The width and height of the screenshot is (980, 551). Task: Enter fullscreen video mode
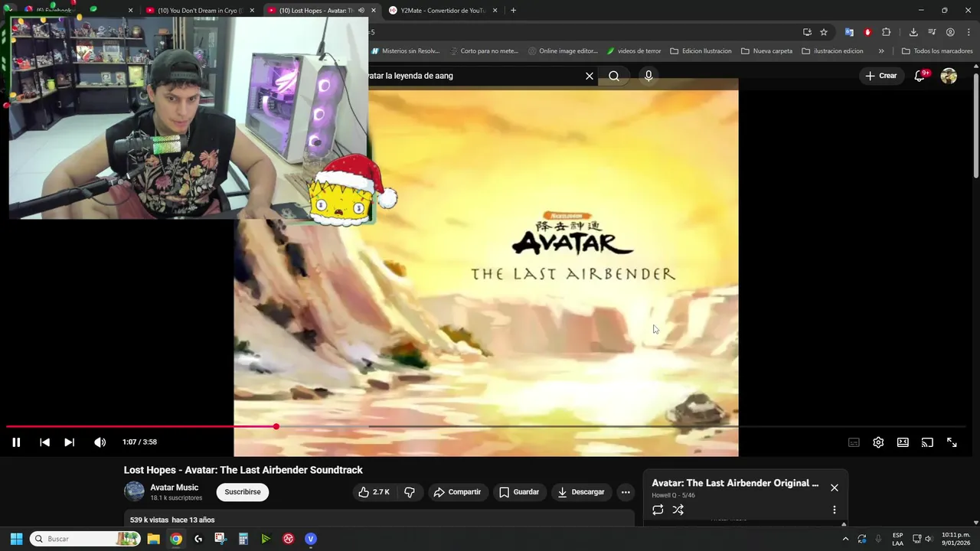click(952, 442)
